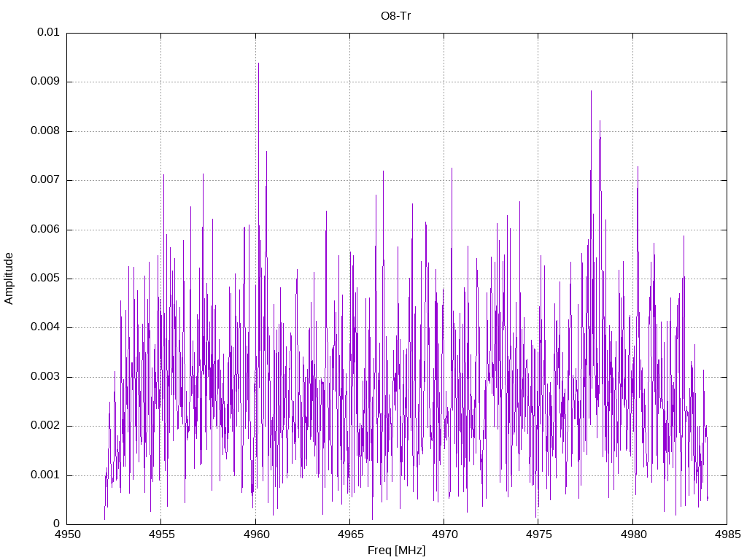Click the 4960 x-axis tick label
Image resolution: width=747 pixels, height=560 pixels.
256,534
